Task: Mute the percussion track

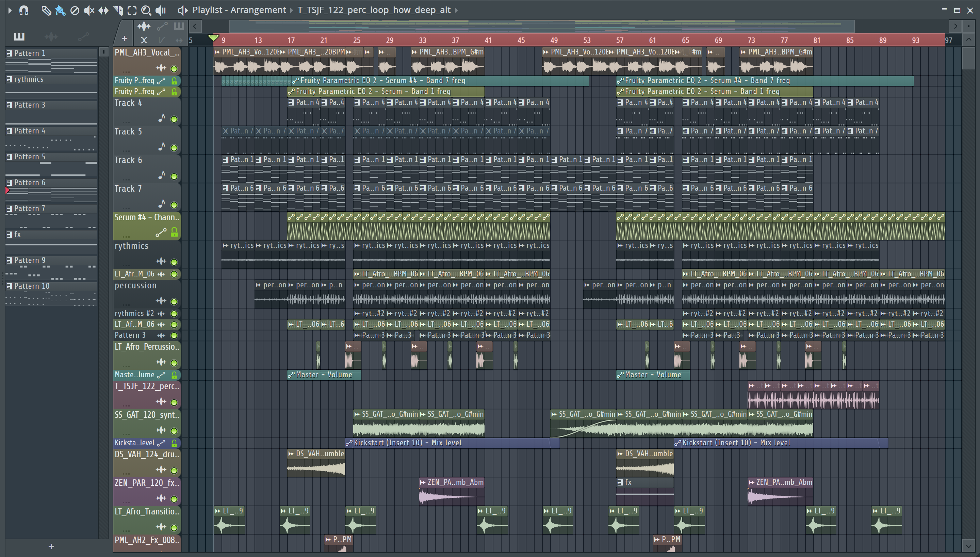Action: 174,301
